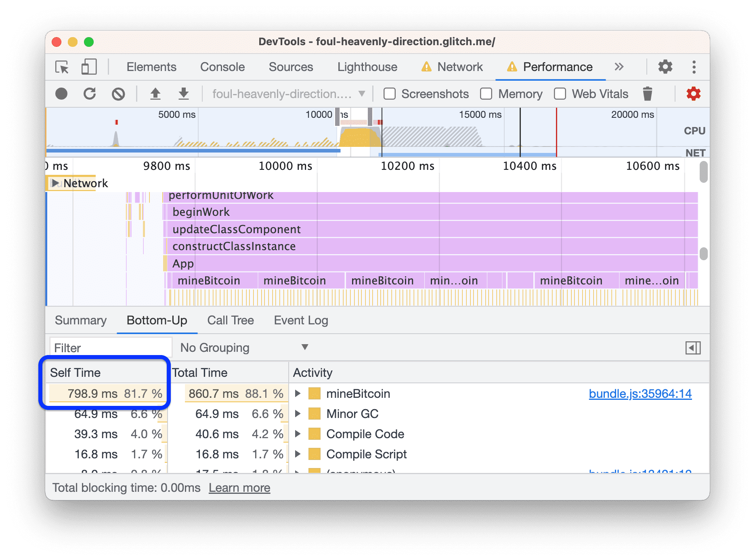
Task: Expand the mineBitcoin activity row
Action: point(298,394)
